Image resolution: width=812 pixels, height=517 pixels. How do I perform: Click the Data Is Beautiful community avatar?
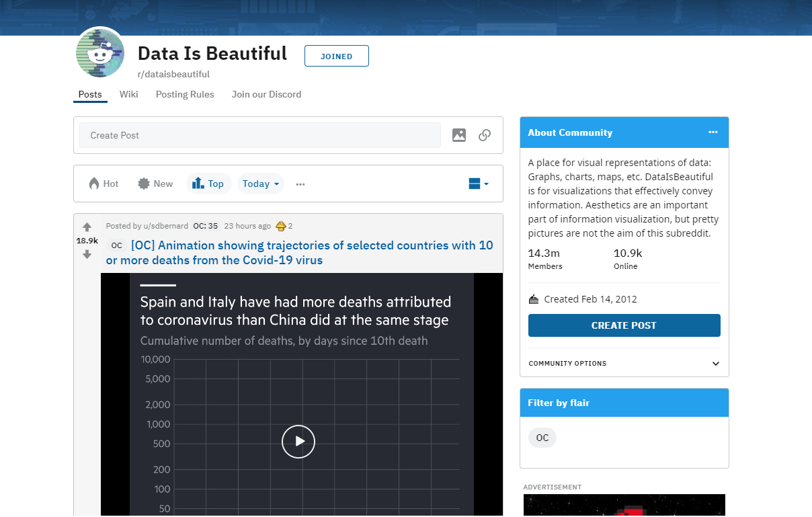click(x=100, y=52)
